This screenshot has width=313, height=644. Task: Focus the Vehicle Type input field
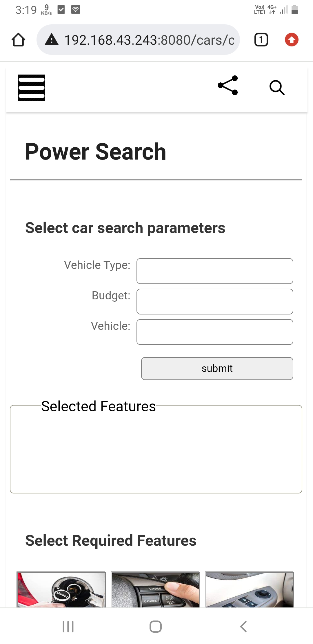[x=215, y=271]
